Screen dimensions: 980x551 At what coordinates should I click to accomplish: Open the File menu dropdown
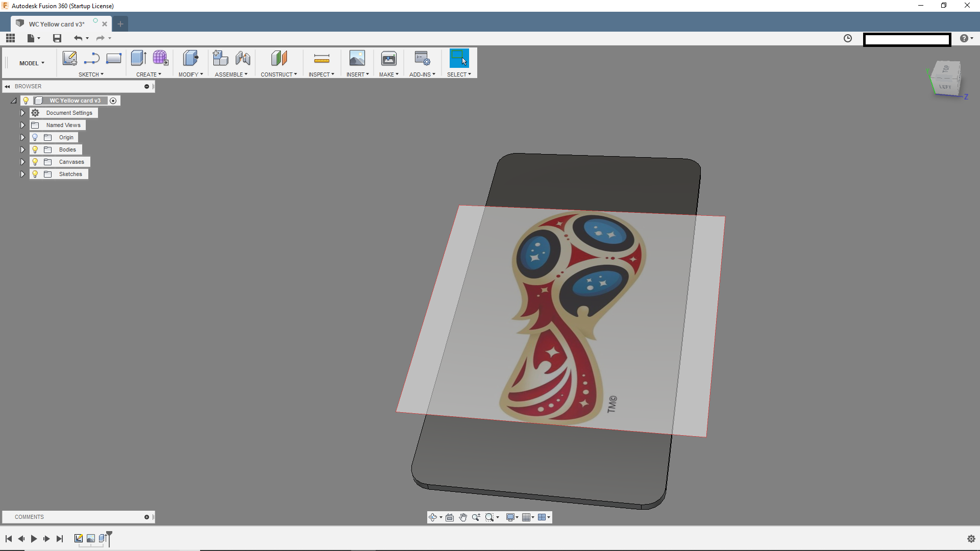point(33,38)
